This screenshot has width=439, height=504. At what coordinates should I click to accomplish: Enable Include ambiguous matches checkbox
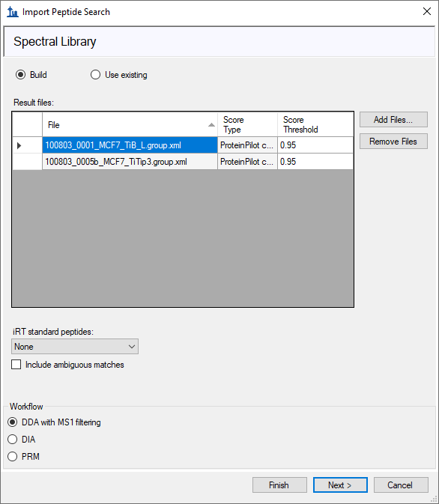click(16, 365)
